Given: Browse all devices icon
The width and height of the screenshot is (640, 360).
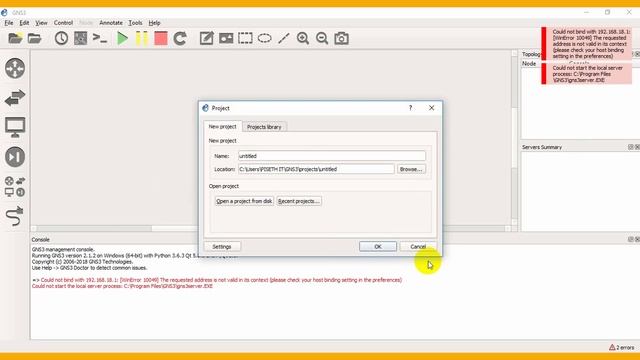Looking at the screenshot, I should click(15, 187).
